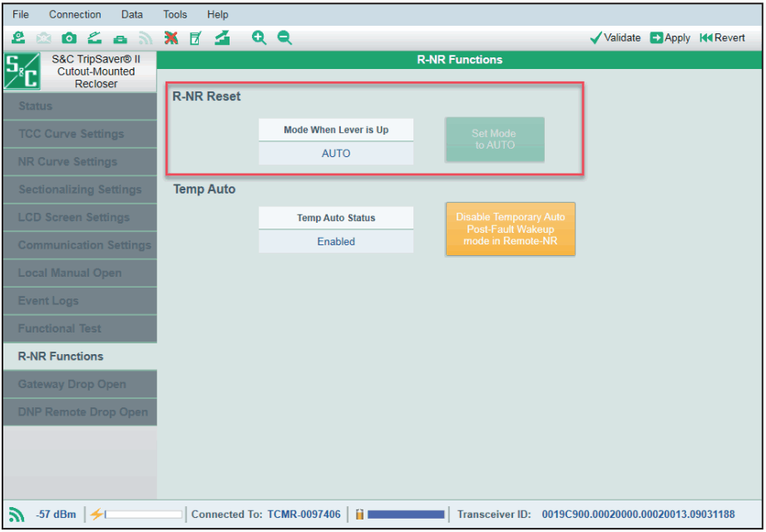This screenshot has height=532, width=766.
Task: Click the faded wireless signal toolbar icon
Action: (146, 38)
